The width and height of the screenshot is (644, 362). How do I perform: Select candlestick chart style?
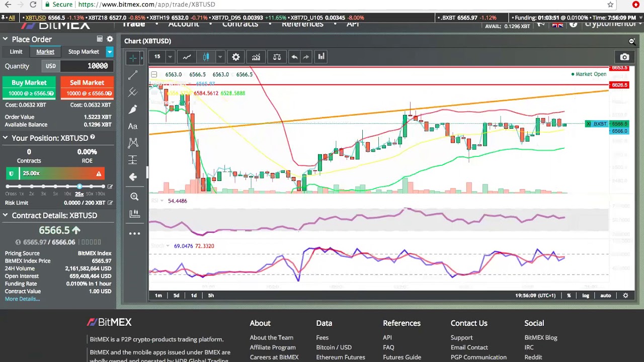coord(206,57)
